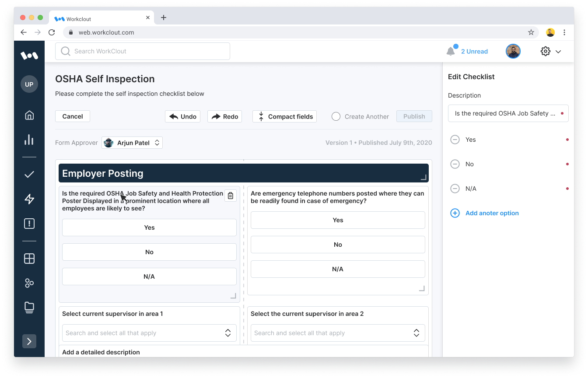Screen dimensions: 588x378
Task: Open the lightning bolt sidebar icon
Action: 29,199
